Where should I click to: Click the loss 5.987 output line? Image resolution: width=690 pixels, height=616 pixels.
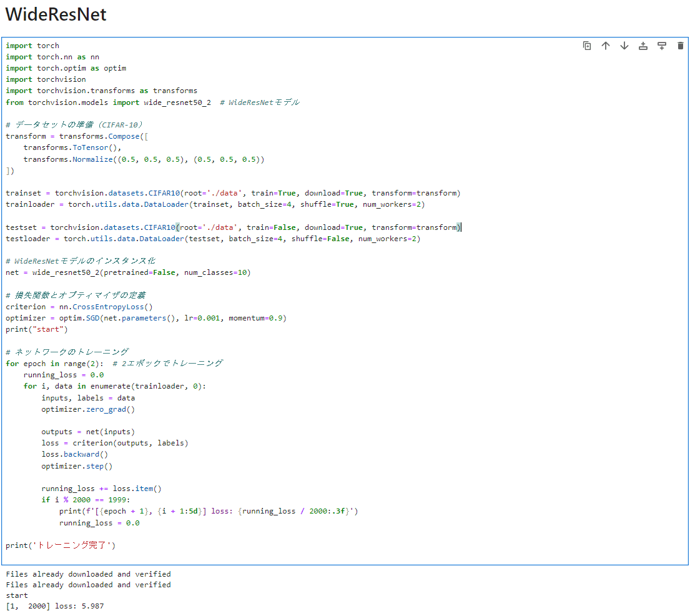point(53,605)
